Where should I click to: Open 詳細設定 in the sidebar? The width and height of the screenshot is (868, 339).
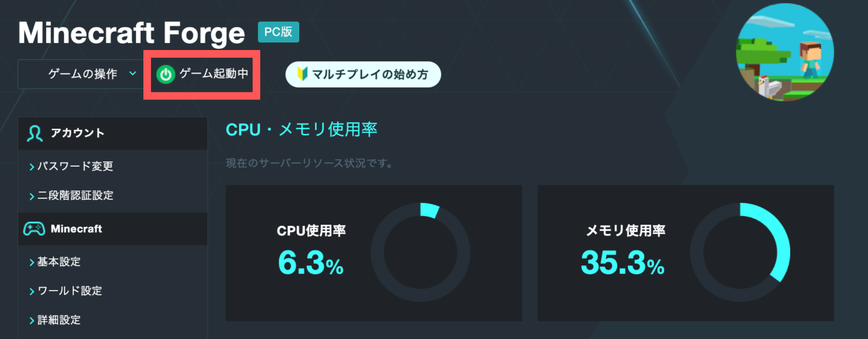[59, 320]
